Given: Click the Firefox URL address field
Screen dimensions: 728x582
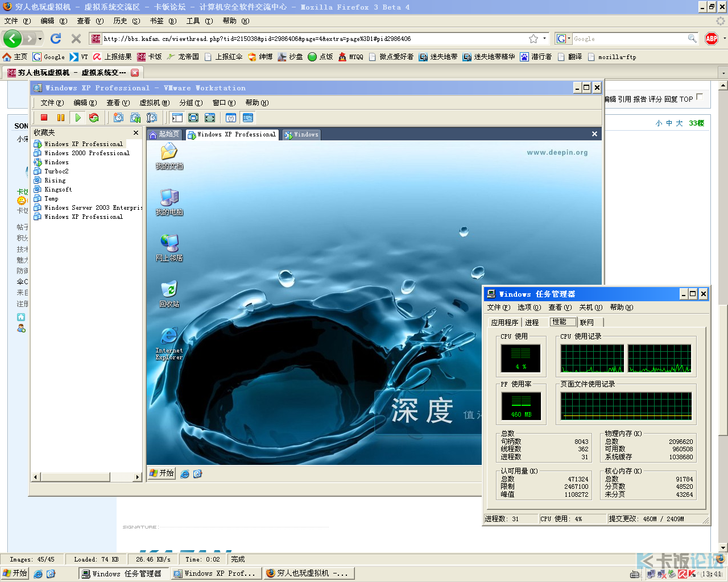Looking at the screenshot, I should 315,39.
